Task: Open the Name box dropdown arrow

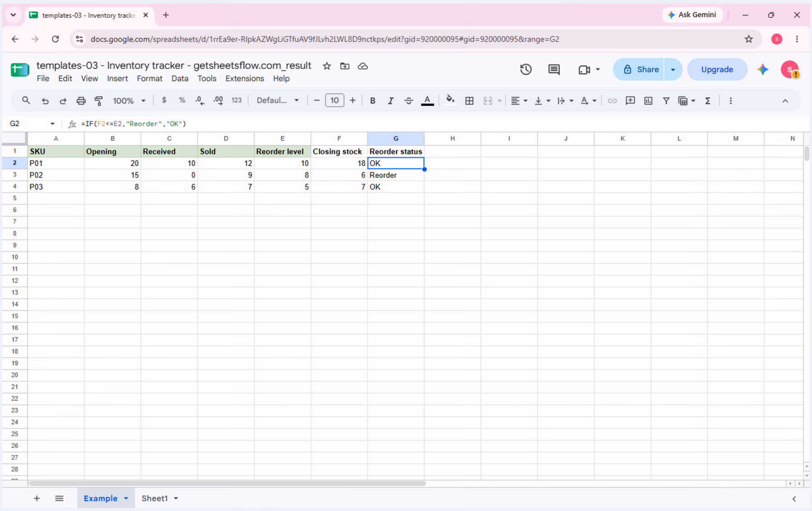Action: tap(52, 124)
